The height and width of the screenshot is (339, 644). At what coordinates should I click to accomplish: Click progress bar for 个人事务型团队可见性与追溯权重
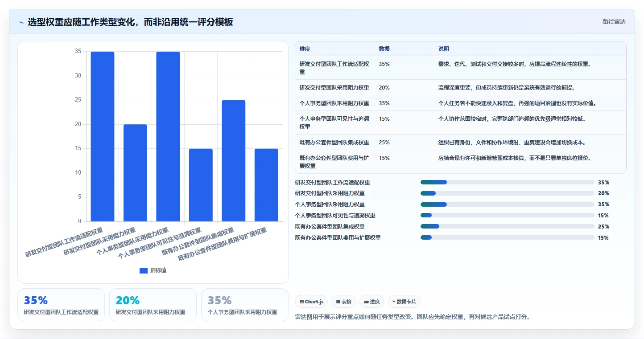pos(508,216)
